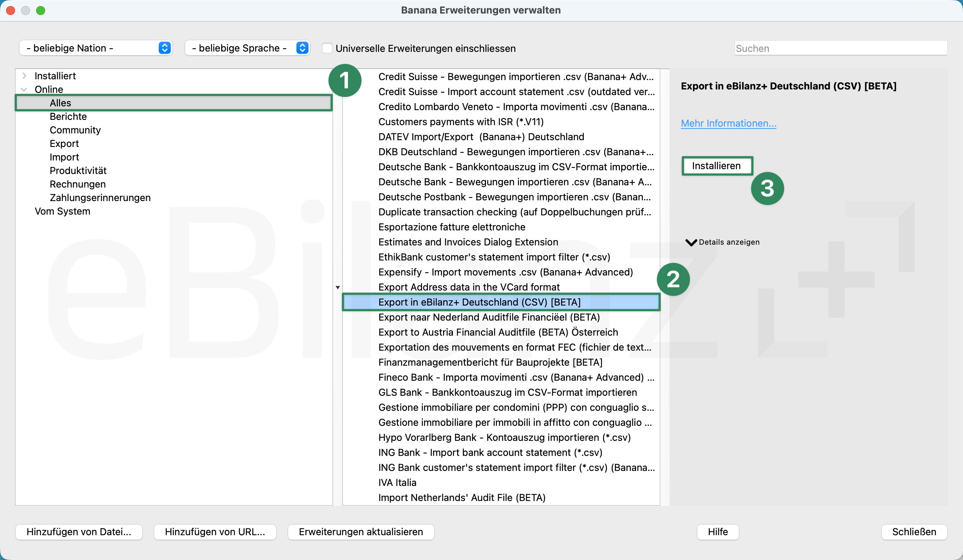Viewport: 963px width, 560px height.
Task: Select 'Credit Suisse - Bewegungen importieren .csv' entry
Action: click(501, 76)
